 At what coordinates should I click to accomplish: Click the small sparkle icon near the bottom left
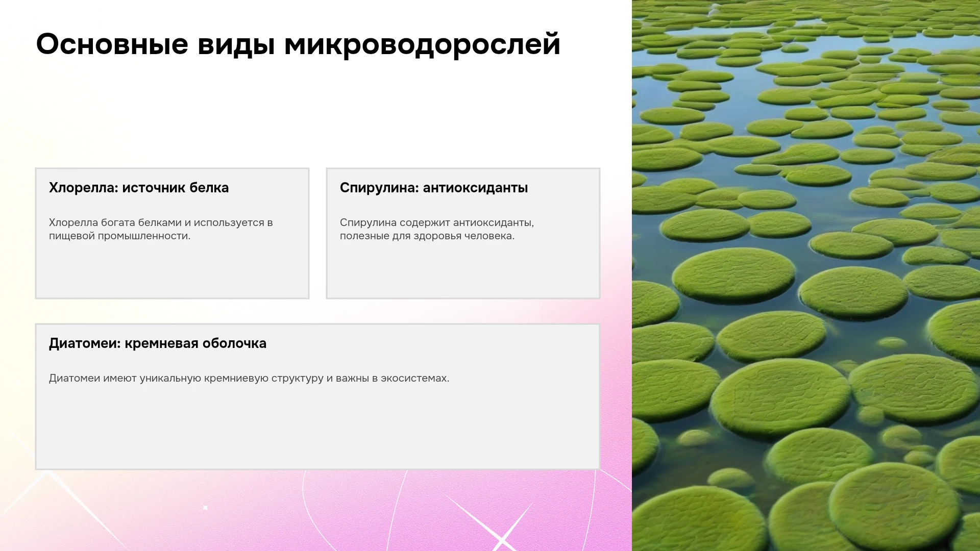pyautogui.click(x=205, y=508)
